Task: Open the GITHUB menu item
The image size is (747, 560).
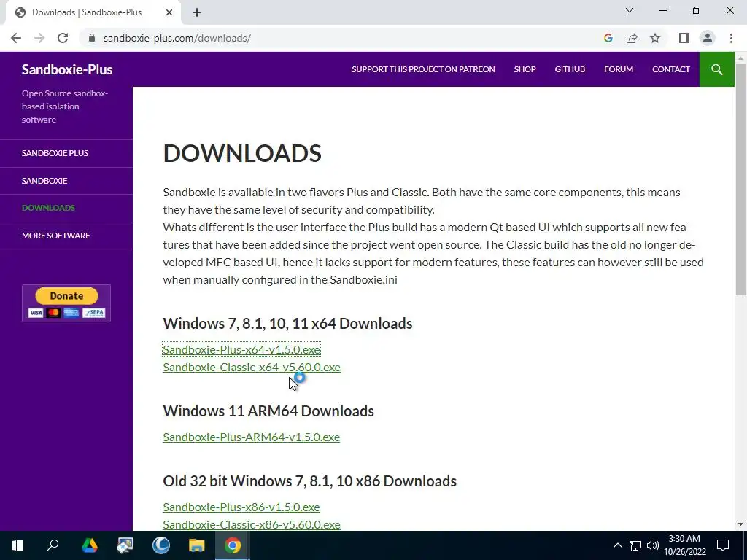Action: click(x=570, y=69)
